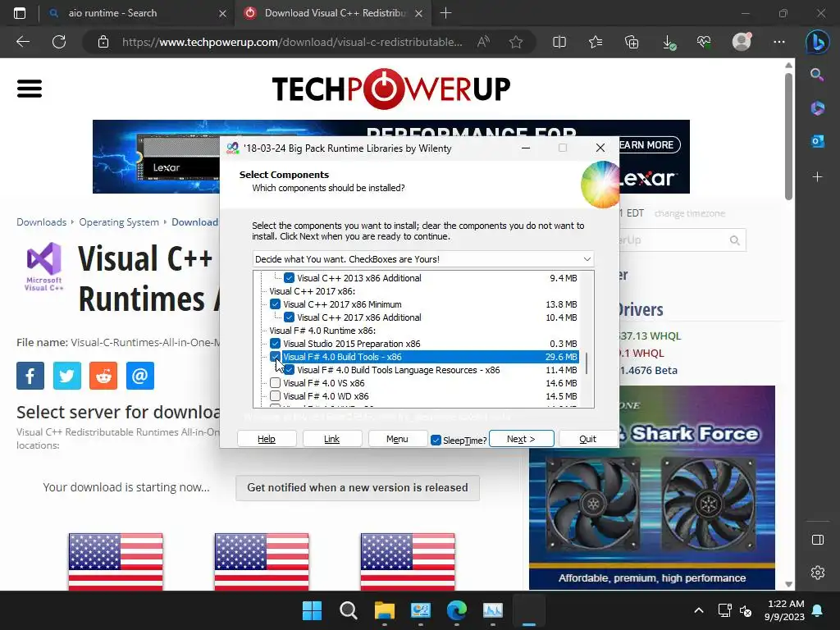Click the installer Help button
The image size is (840, 630).
pyautogui.click(x=267, y=439)
